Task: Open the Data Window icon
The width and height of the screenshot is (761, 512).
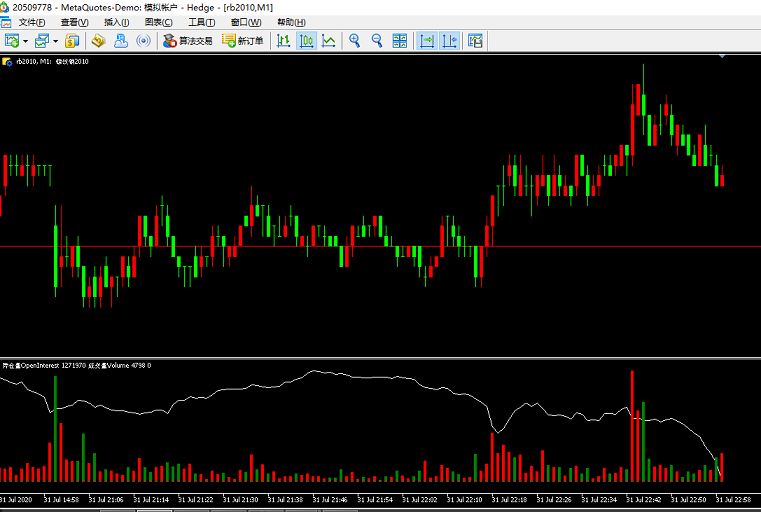Action: click(x=98, y=41)
